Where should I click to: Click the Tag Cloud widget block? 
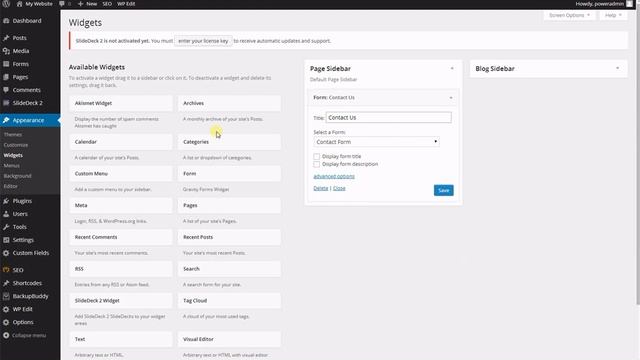229,300
